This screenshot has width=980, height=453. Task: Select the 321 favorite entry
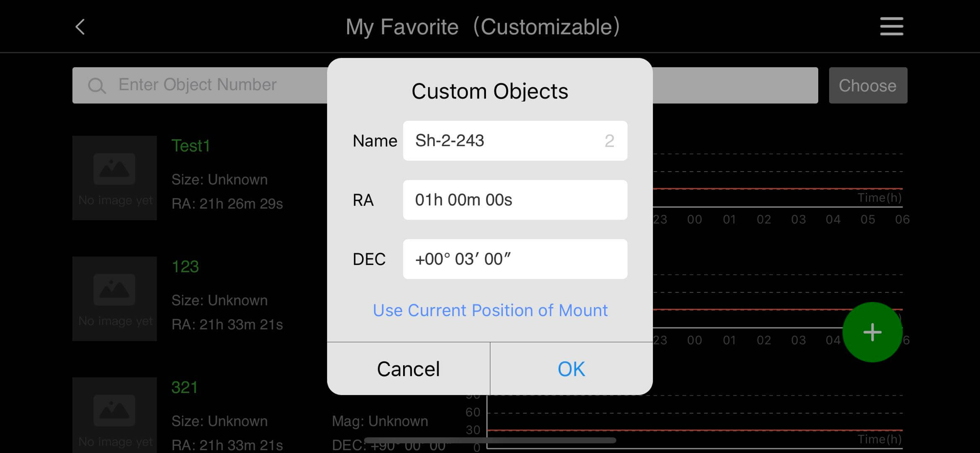(184, 388)
